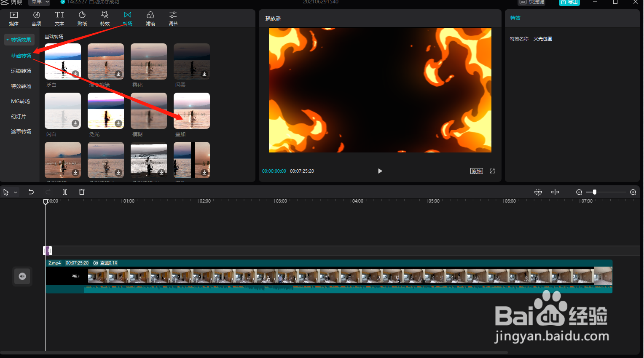This screenshot has width=644, height=358.
Task: Open the 滤镜 filters tab
Action: (x=150, y=19)
